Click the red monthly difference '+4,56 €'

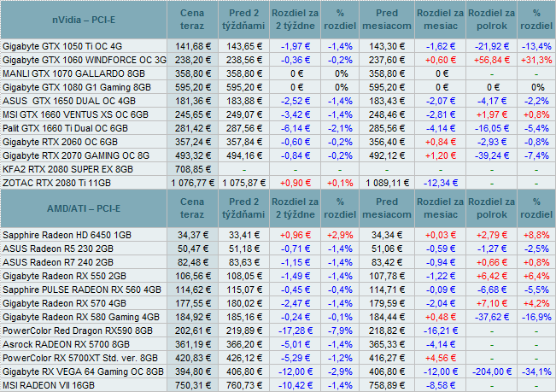point(441,359)
